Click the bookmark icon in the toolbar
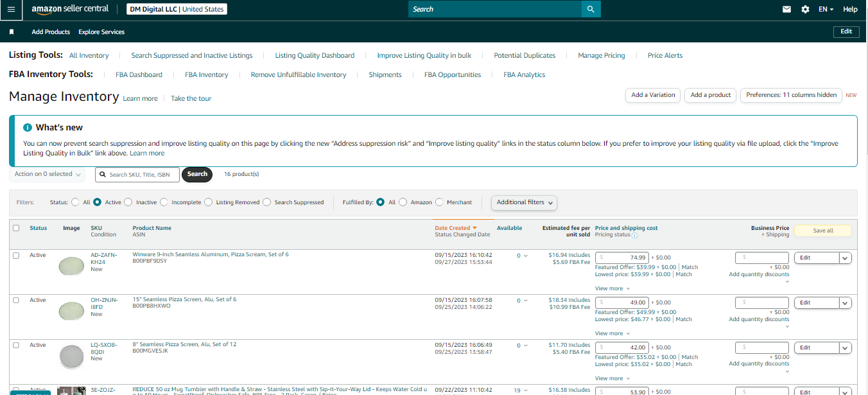The width and height of the screenshot is (868, 395). click(12, 31)
